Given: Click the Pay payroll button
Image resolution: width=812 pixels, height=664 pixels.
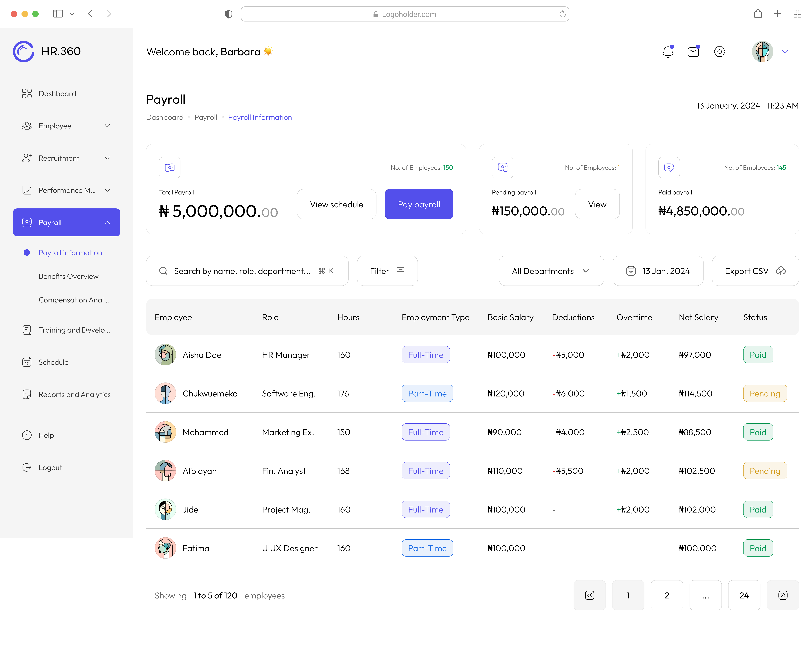Looking at the screenshot, I should tap(419, 204).
